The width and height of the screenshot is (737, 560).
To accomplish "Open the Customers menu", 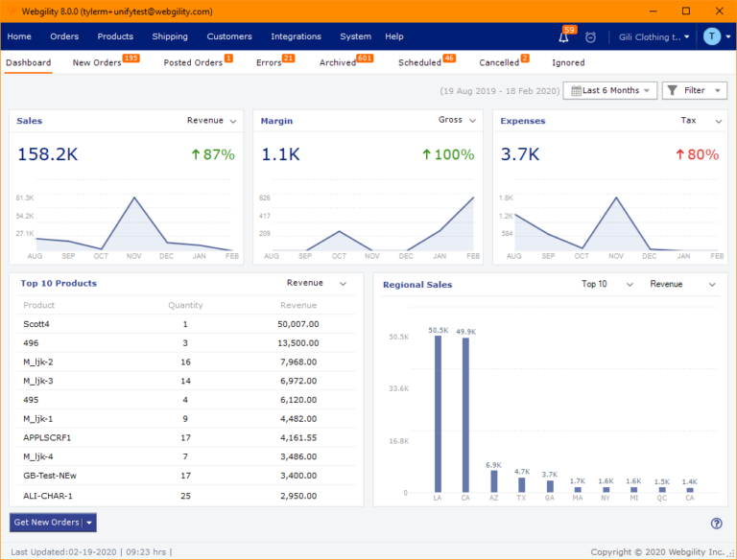I will [x=229, y=36].
